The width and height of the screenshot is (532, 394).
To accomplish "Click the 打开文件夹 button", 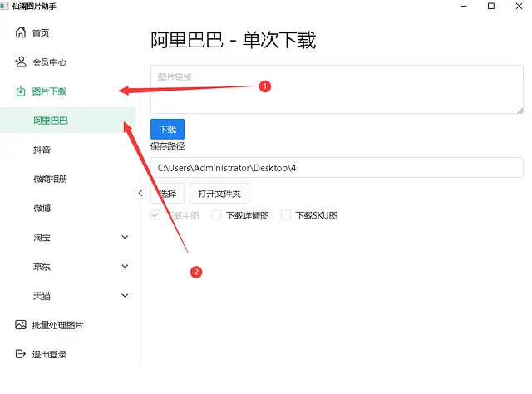I will (x=219, y=194).
